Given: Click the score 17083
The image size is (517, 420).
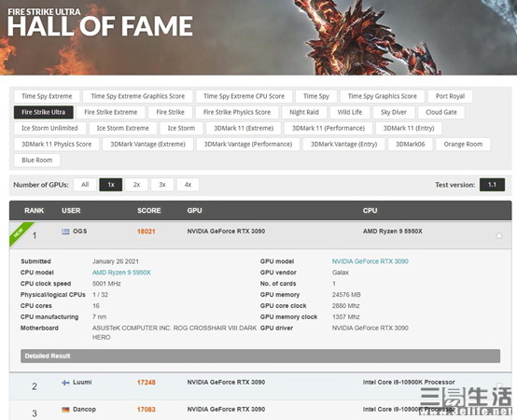Looking at the screenshot, I should click(147, 410).
